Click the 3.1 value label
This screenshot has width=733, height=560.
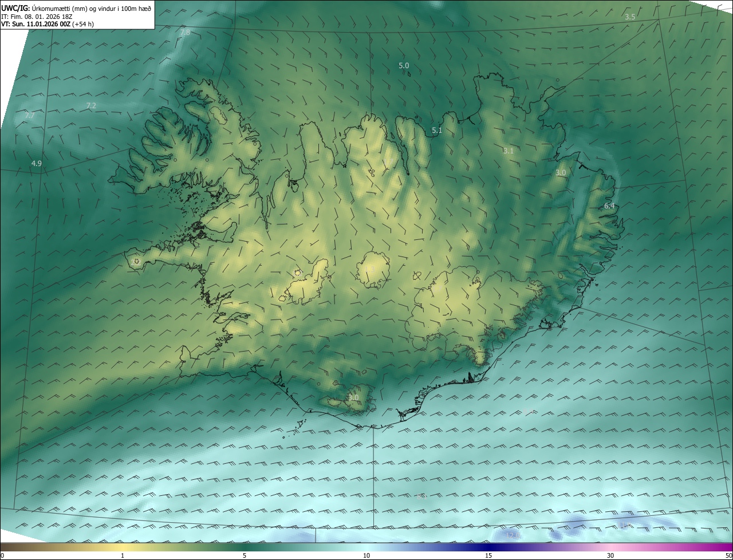click(509, 151)
